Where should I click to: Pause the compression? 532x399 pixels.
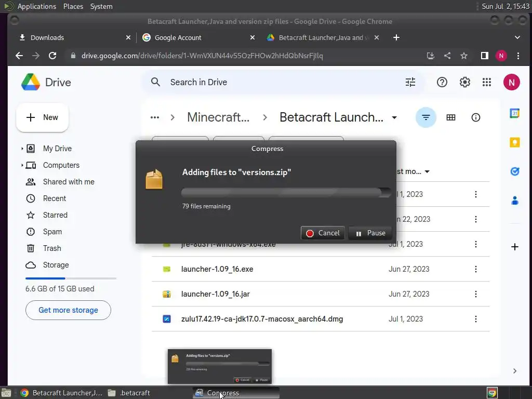370,233
